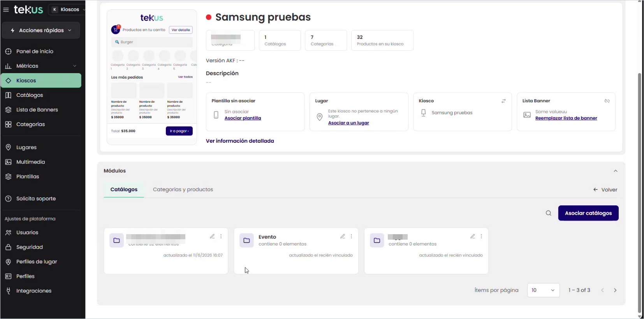Click the Usuarios people icon
The width and height of the screenshot is (644, 319).
coord(8,233)
